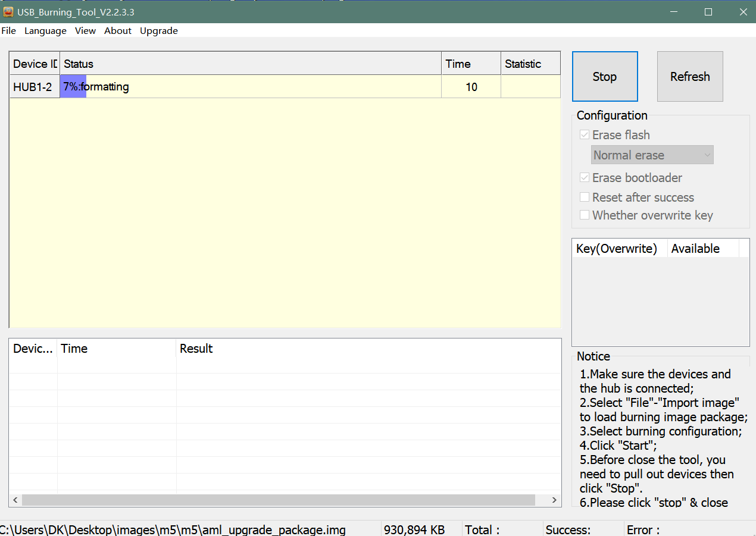Toggle the Erase flash checkbox
This screenshot has height=536, width=756.
point(585,135)
